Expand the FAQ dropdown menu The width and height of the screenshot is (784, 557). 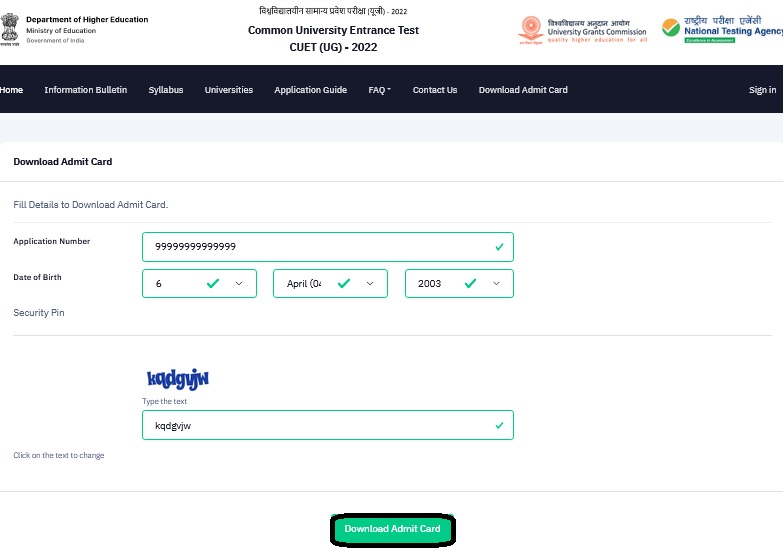380,90
